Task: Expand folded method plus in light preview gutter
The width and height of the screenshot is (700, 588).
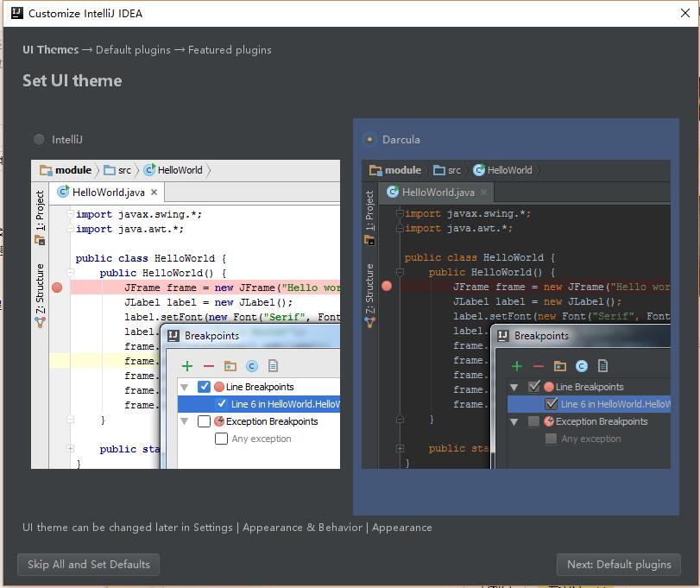Action: click(70, 449)
